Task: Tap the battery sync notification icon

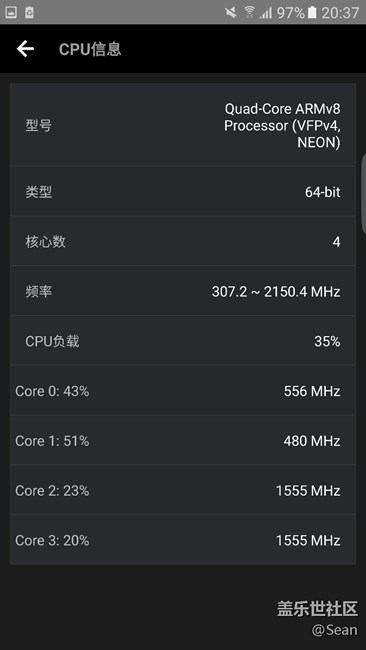Action: point(29,12)
